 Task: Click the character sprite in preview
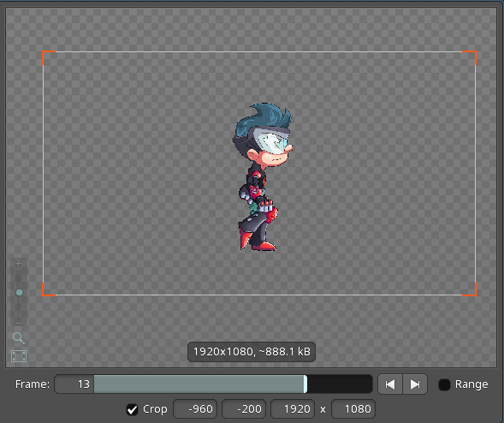[x=262, y=177]
